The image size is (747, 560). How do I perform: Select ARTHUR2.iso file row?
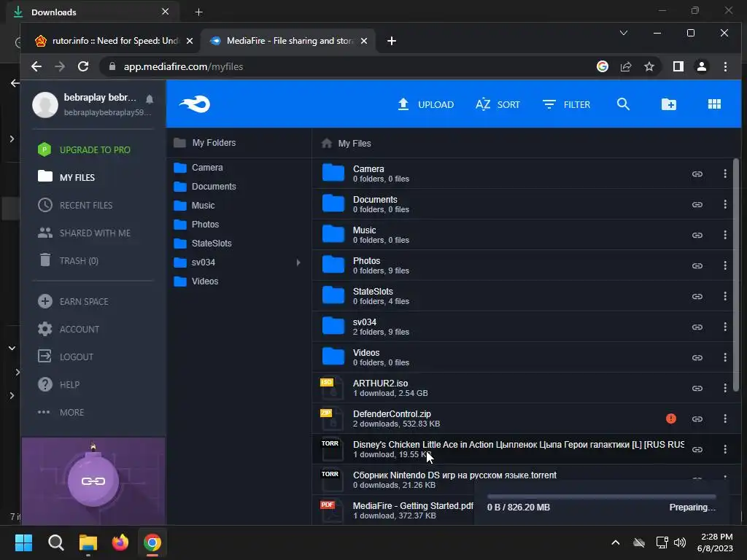(522, 388)
